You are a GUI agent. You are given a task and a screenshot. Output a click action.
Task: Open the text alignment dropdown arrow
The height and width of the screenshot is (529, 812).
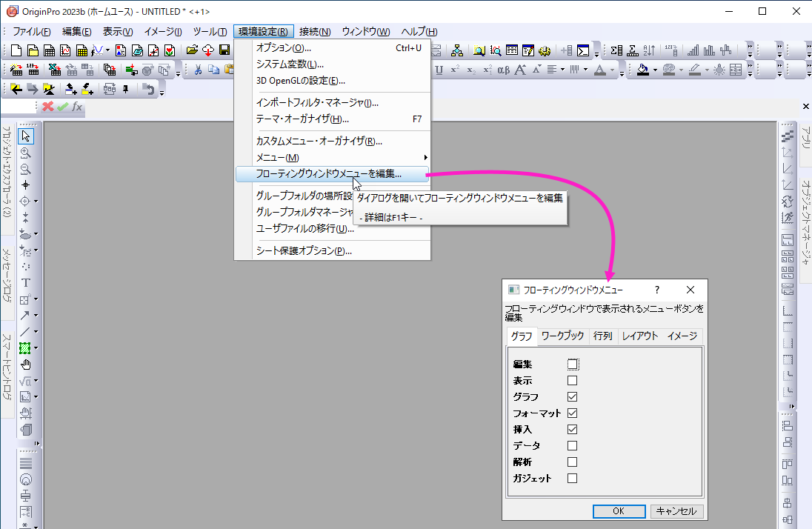[562, 70]
